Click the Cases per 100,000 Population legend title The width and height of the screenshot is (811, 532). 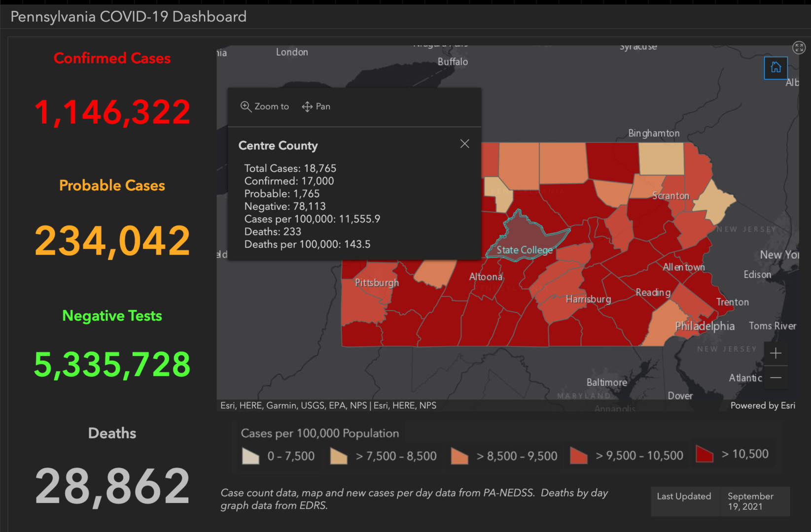pos(320,433)
